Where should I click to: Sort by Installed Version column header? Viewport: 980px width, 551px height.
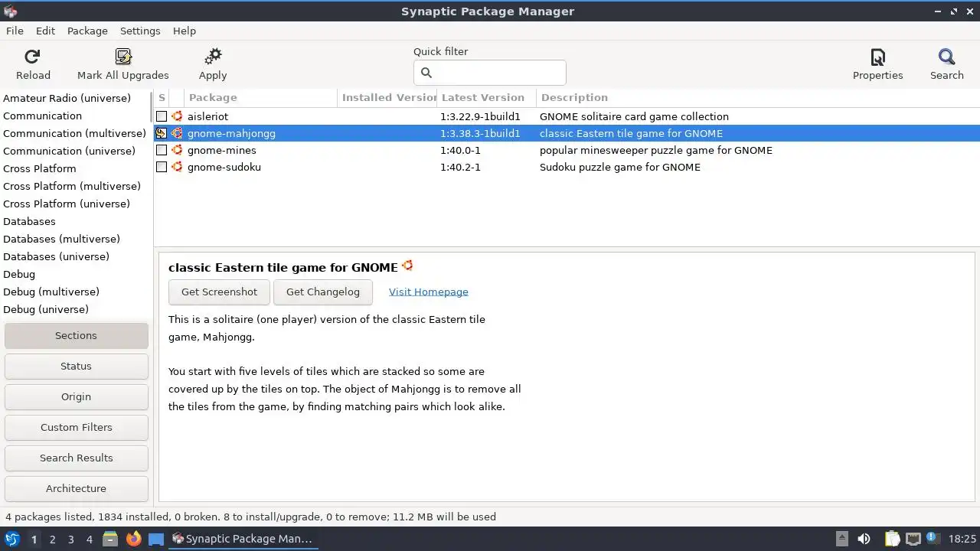point(387,97)
